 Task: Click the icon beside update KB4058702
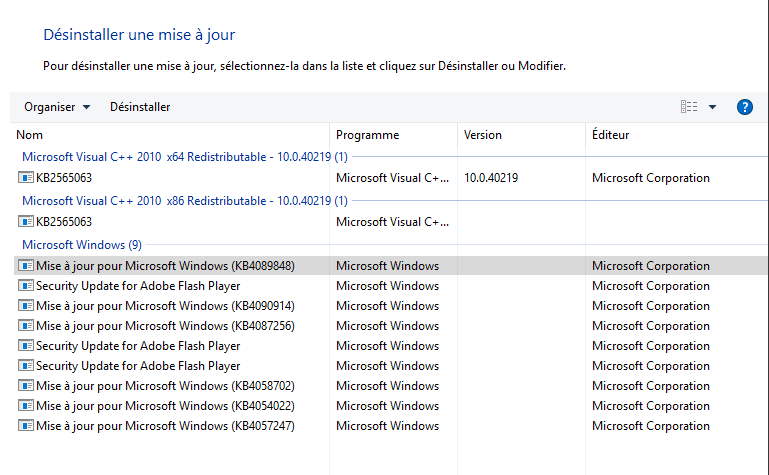point(26,386)
